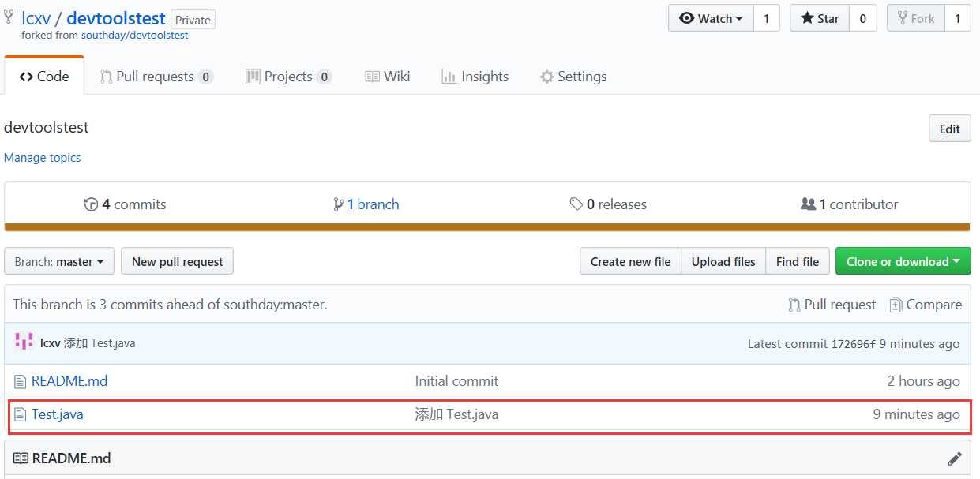Open the Initial commit message link

[x=456, y=381]
